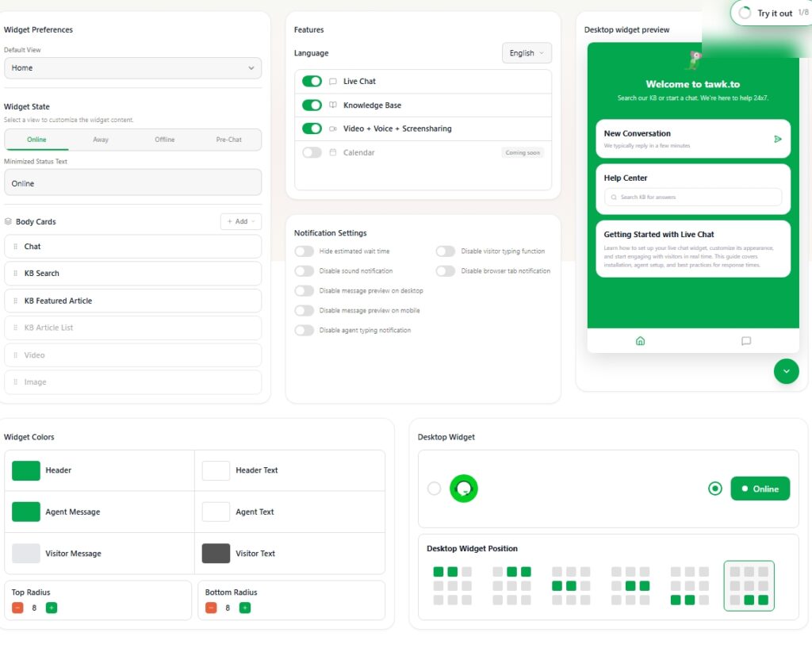
Task: Open the Add body card dropdown
Action: click(x=241, y=221)
